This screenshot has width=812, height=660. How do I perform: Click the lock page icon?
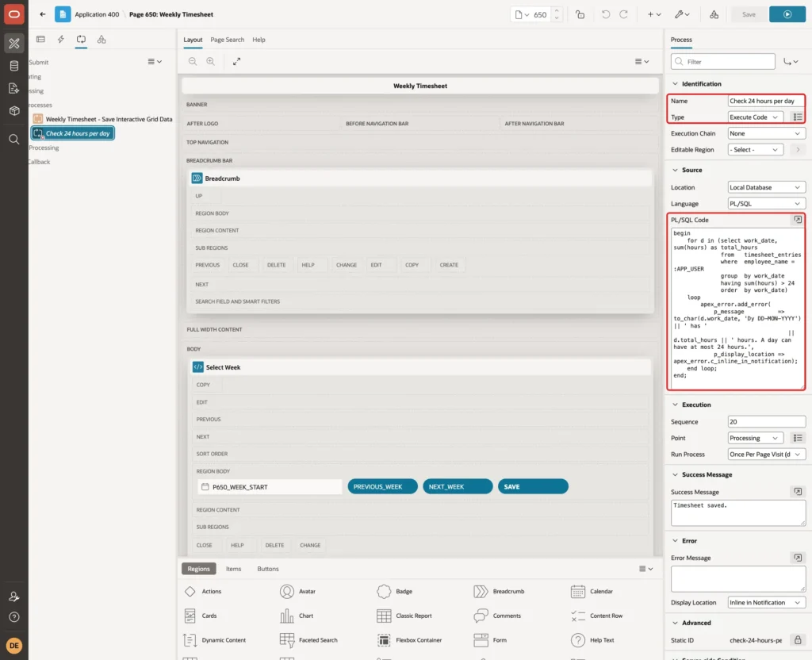coord(580,14)
